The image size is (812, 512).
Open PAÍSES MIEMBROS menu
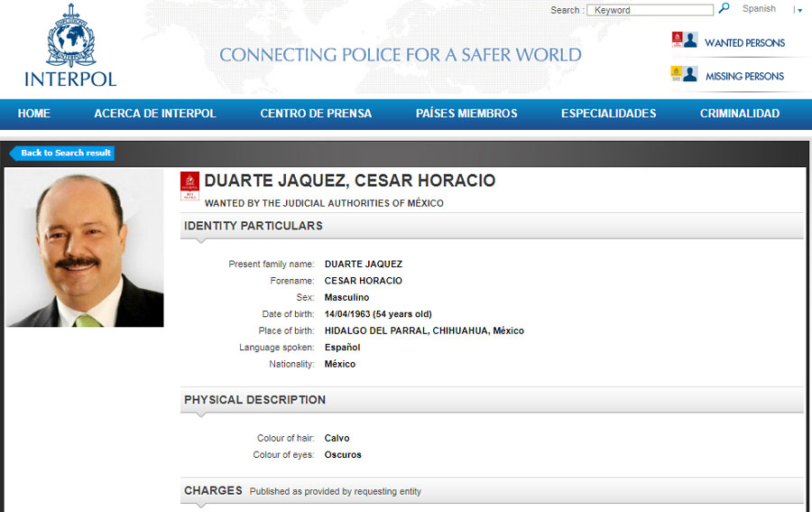click(x=466, y=114)
